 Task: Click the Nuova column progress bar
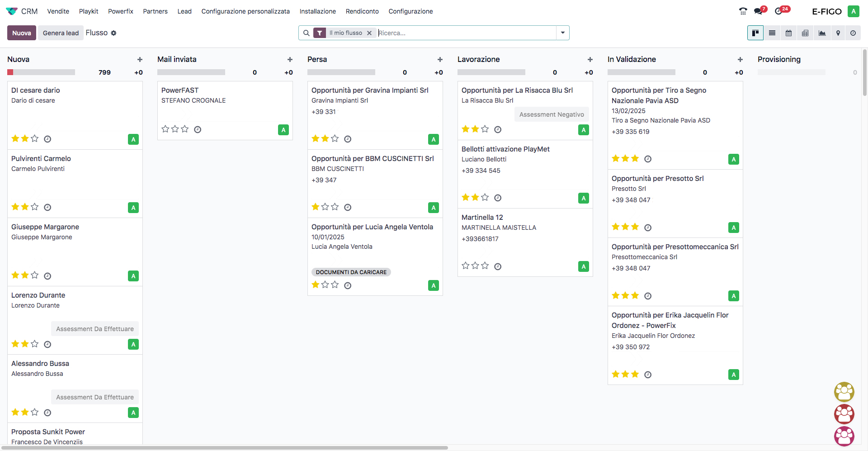[41, 72]
